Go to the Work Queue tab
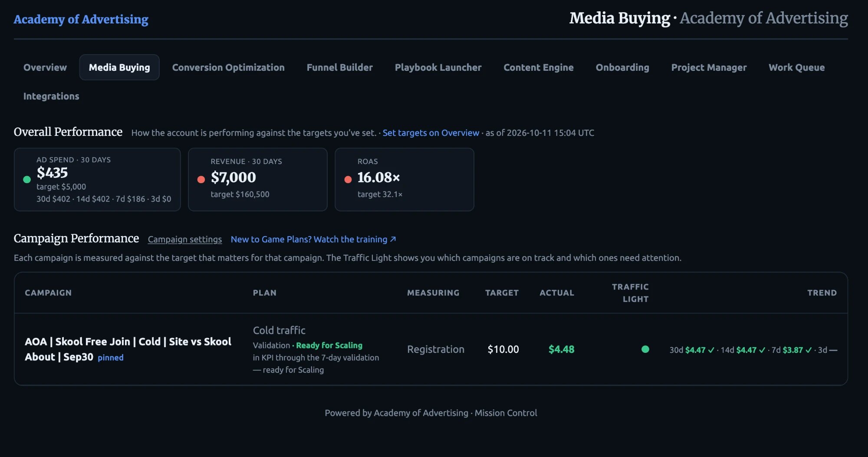This screenshot has width=868, height=457. tap(797, 67)
